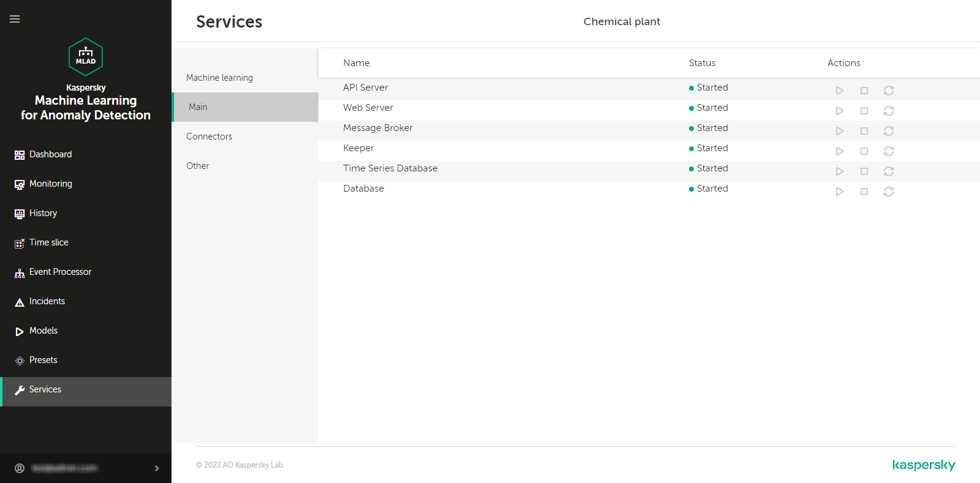Open Dashboard from the sidebar
Image resolution: width=980 pixels, height=483 pixels.
click(50, 154)
